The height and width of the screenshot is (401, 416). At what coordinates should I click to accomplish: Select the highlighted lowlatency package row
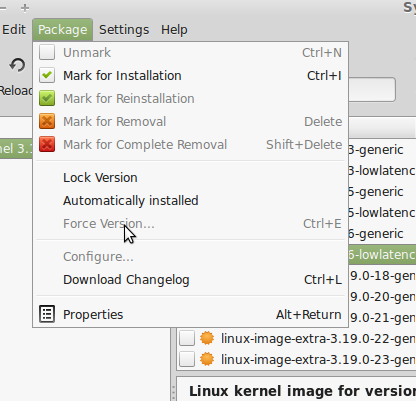pyautogui.click(x=382, y=255)
